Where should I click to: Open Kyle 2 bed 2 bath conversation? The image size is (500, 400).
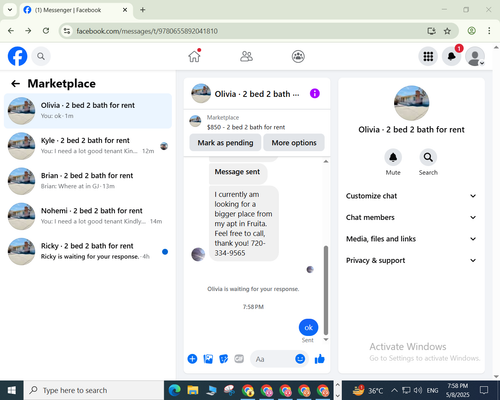click(x=88, y=146)
